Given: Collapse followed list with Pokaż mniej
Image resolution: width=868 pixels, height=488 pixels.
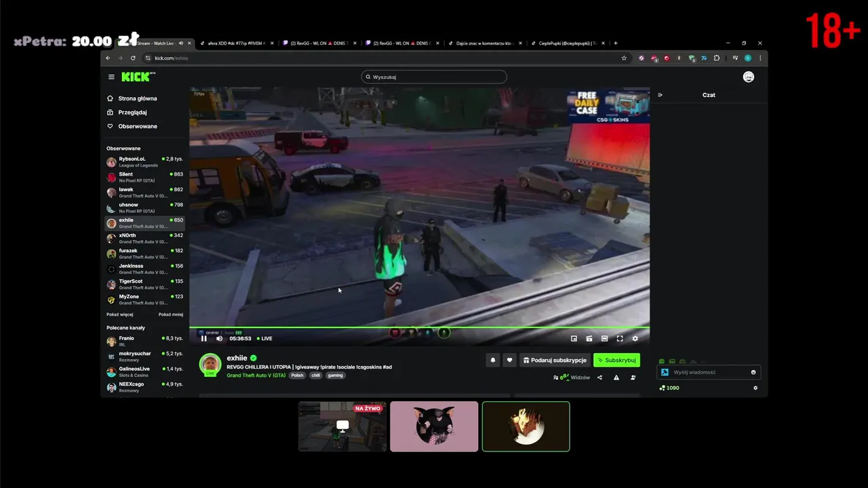Looking at the screenshot, I should [x=171, y=314].
